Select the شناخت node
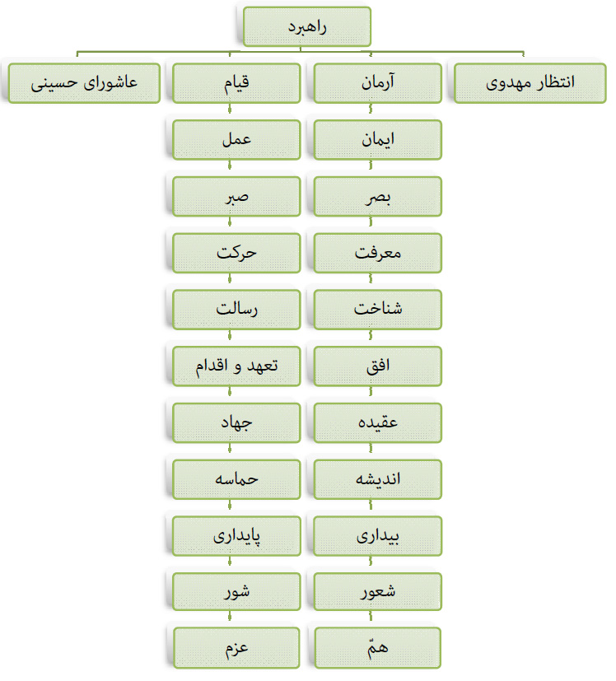This screenshot has width=616, height=681. coord(378,310)
